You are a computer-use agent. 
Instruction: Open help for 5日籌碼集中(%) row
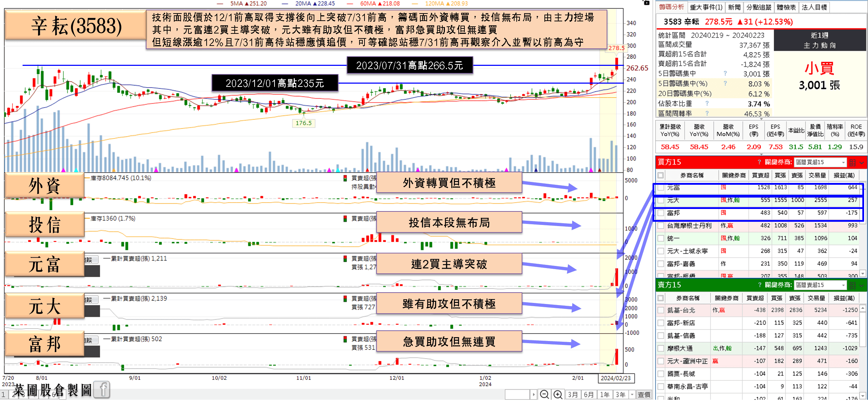725,84
